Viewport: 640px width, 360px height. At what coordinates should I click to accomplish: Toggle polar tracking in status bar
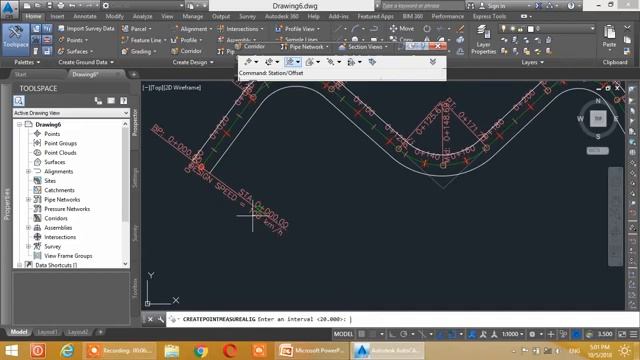click(403, 334)
